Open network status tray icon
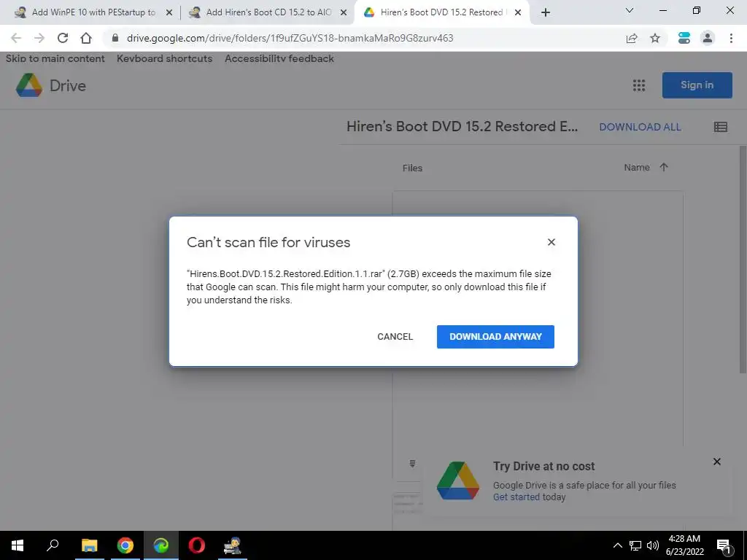The width and height of the screenshot is (747, 560). 635,545
